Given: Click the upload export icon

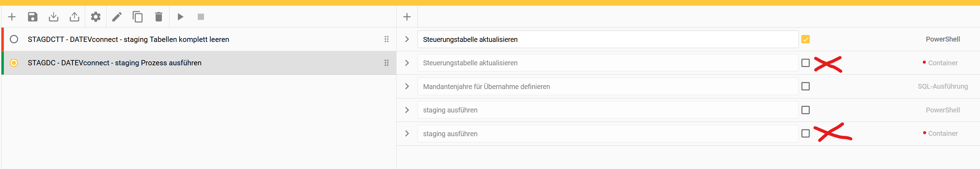Looking at the screenshot, I should [75, 17].
